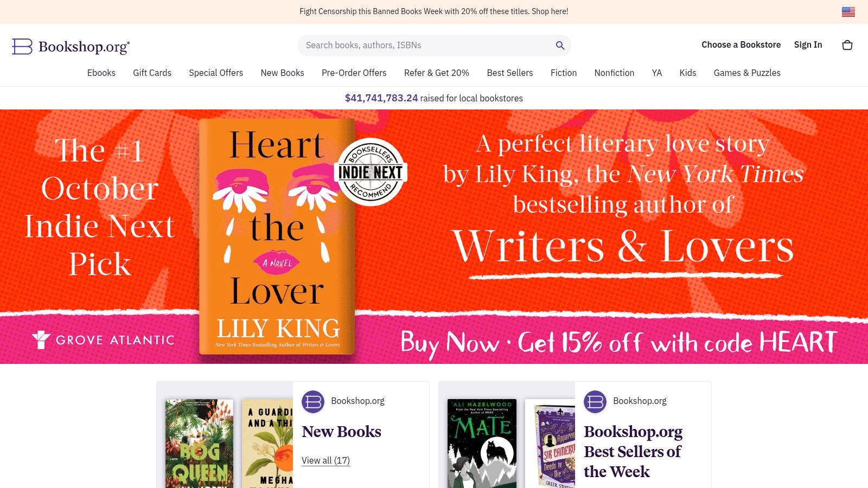Click the Banned Books Week promo banner

pyautogui.click(x=434, y=11)
